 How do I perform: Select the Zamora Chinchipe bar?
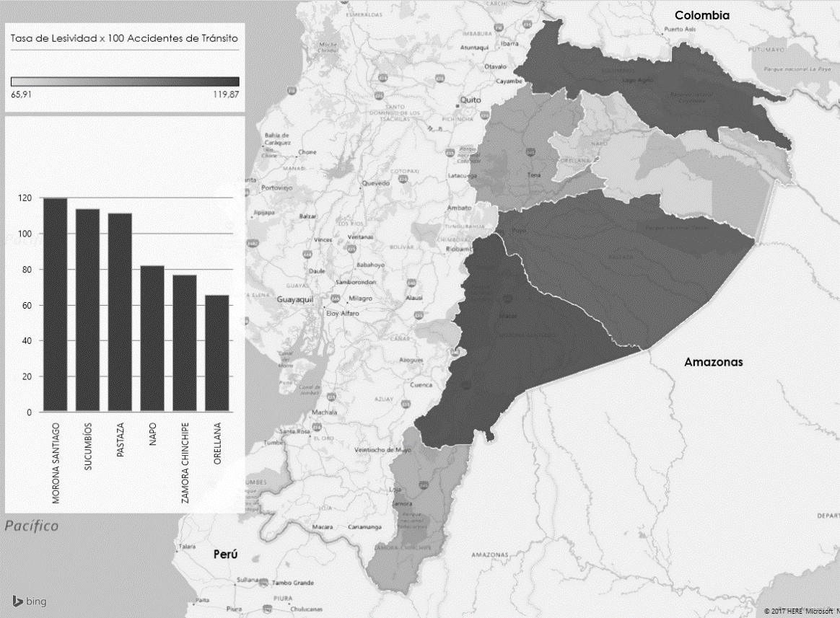[185, 343]
